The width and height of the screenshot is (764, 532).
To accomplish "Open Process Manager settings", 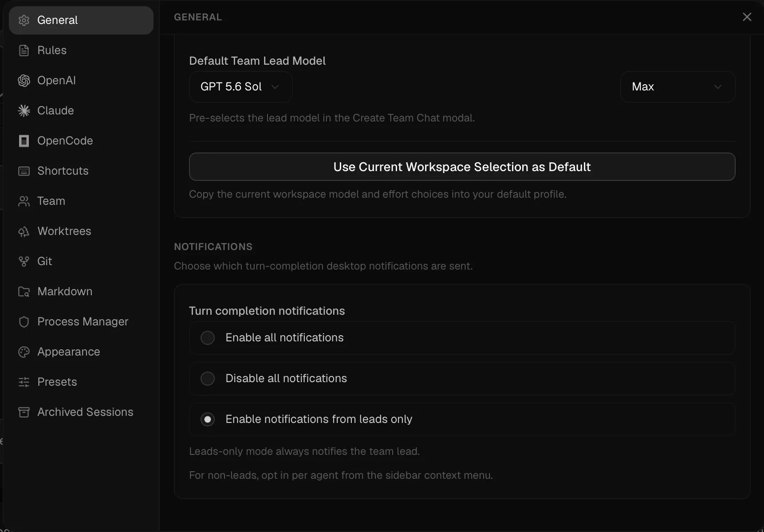I will point(81,322).
